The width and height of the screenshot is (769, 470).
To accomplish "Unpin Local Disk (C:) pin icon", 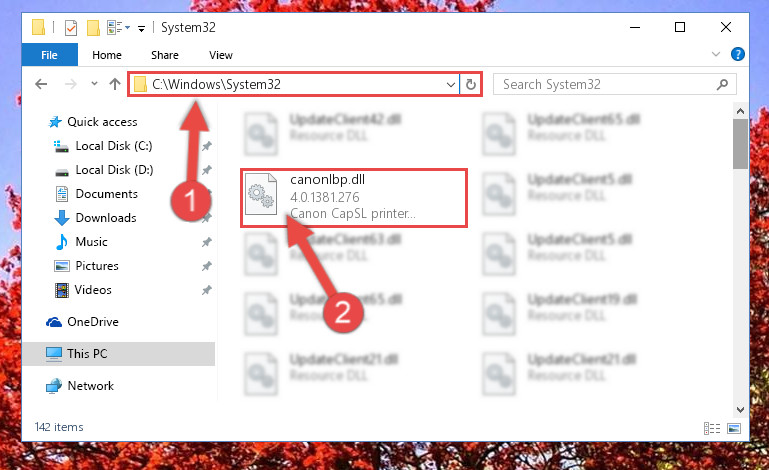I will 206,146.
